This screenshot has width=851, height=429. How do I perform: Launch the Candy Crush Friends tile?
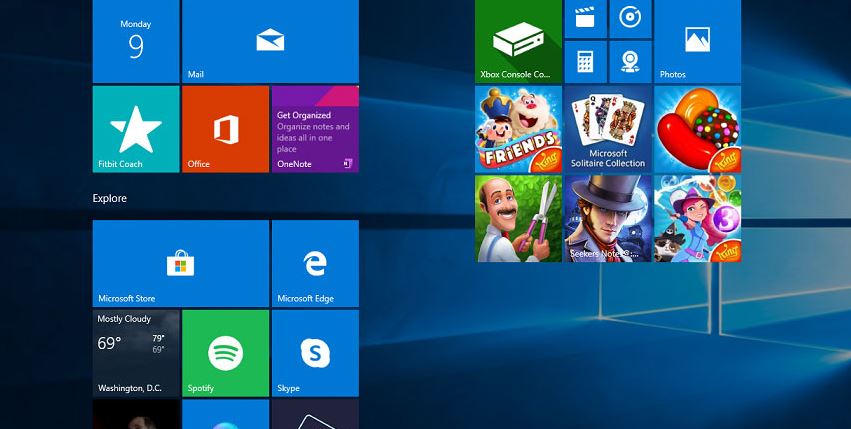pyautogui.click(x=518, y=129)
